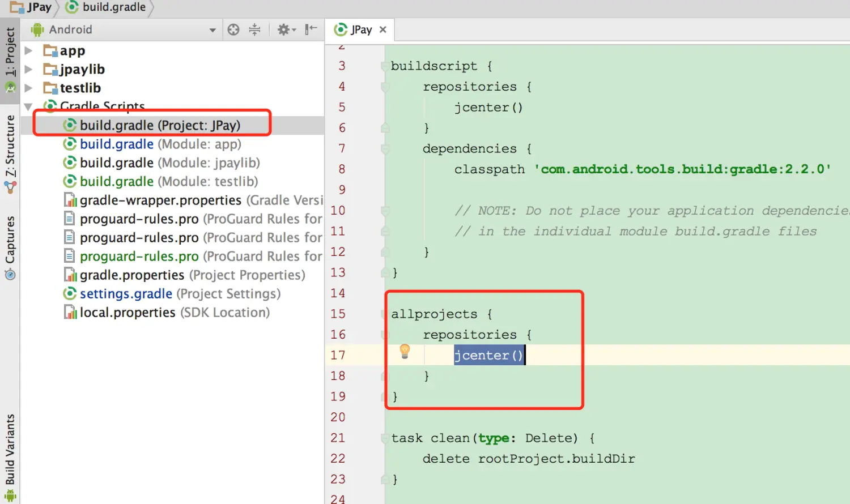Open the Project panel gear settings
Viewport: 850px width, 504px height.
click(286, 29)
